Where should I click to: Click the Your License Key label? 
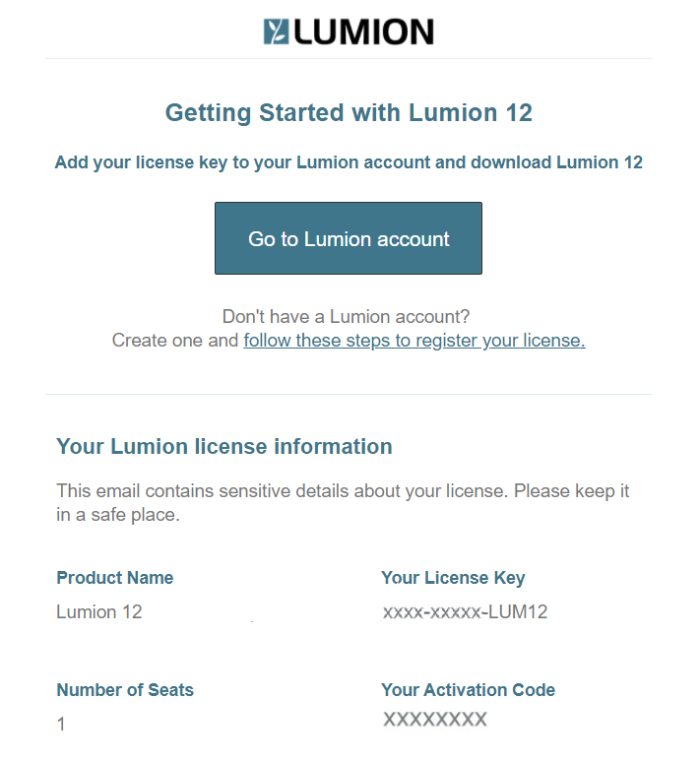click(453, 578)
